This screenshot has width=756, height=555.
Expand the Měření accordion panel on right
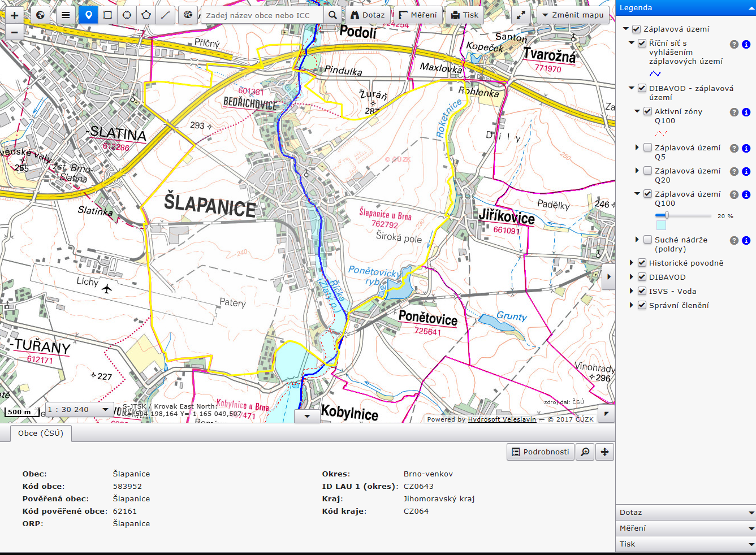(686, 528)
